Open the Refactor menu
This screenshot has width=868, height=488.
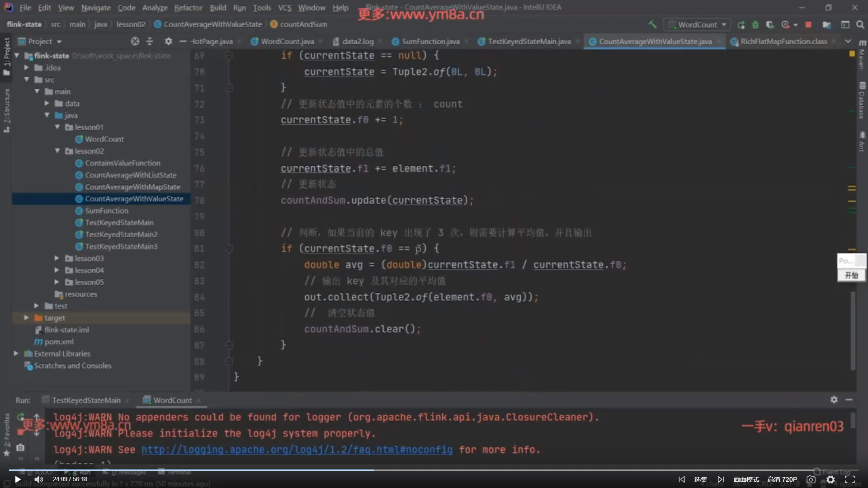[x=188, y=8]
